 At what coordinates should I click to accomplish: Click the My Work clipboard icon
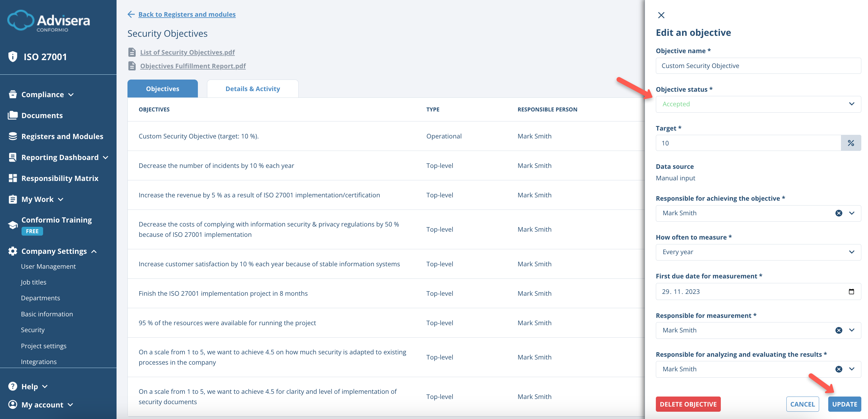[x=12, y=199]
